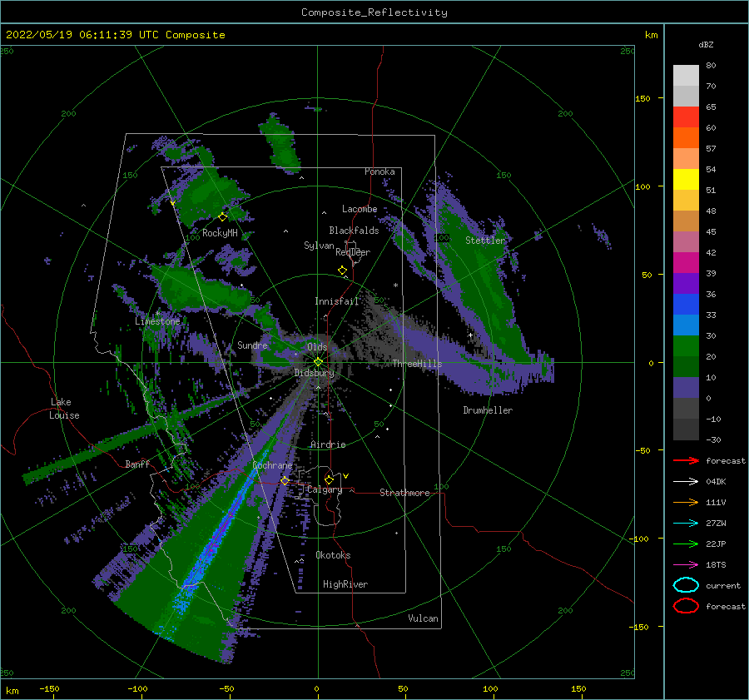Click the 65 dBZ red color swatch
Image resolution: width=749 pixels, height=700 pixels.
tap(686, 117)
